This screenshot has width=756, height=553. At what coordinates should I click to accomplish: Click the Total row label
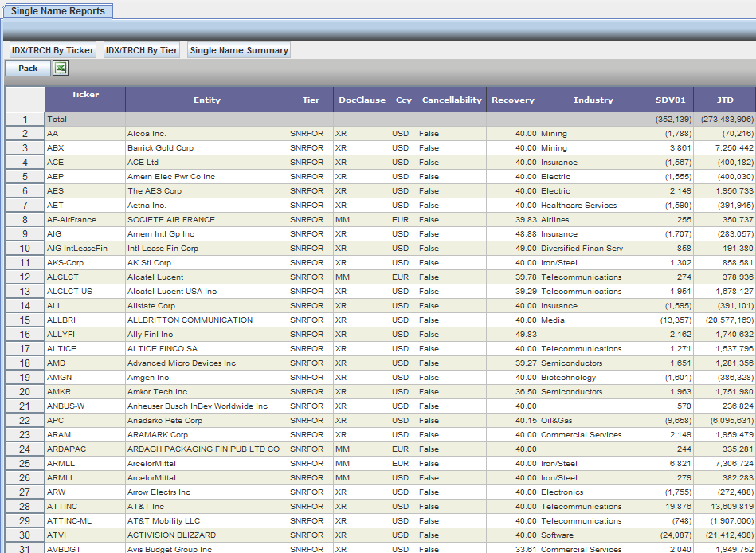[x=85, y=119]
